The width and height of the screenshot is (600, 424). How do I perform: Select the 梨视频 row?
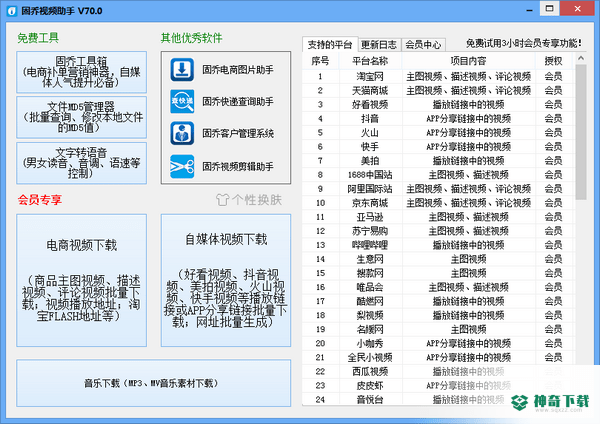(x=439, y=315)
